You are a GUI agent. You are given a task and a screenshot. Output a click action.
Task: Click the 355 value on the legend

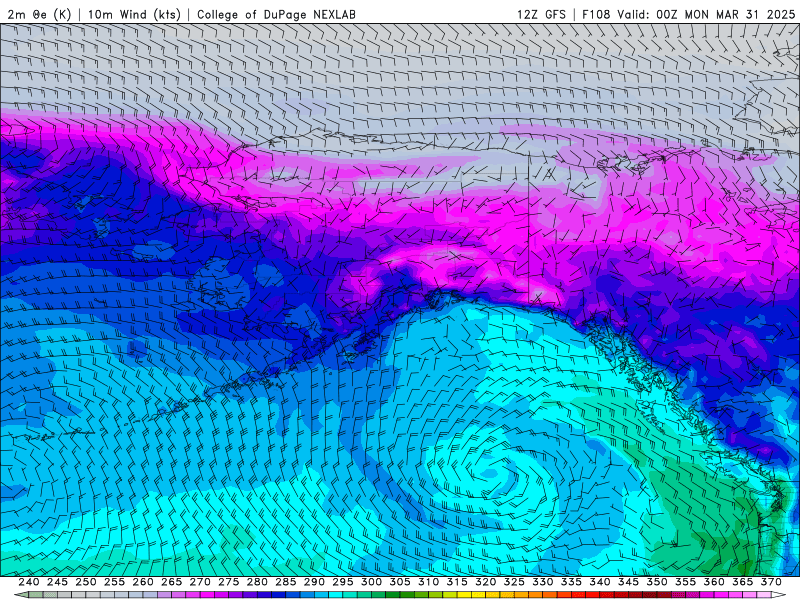pos(686,582)
